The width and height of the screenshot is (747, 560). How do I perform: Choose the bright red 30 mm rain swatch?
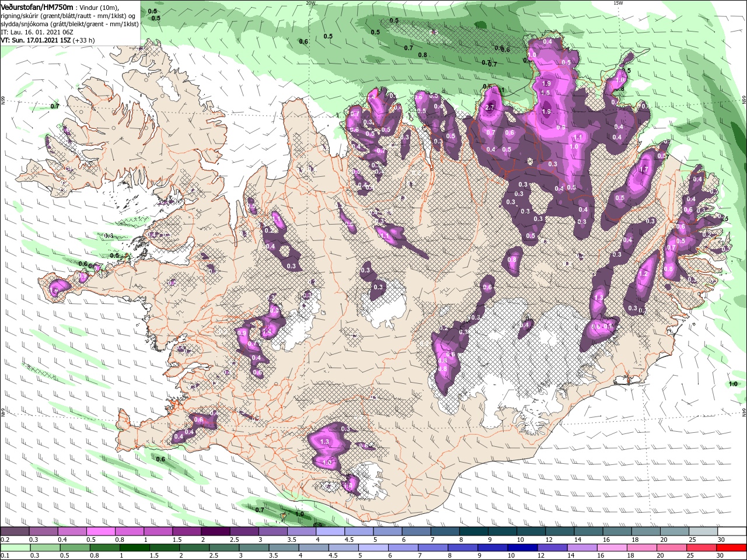(x=732, y=548)
